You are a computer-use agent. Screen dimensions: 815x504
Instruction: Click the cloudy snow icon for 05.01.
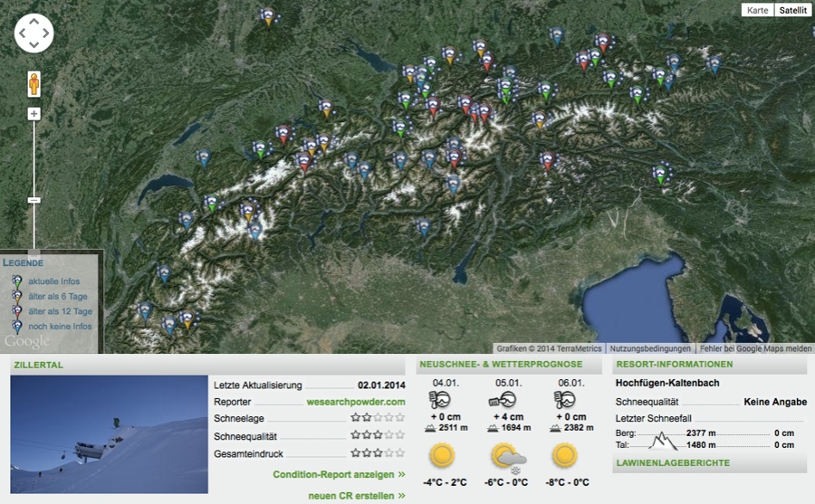pyautogui.click(x=507, y=455)
